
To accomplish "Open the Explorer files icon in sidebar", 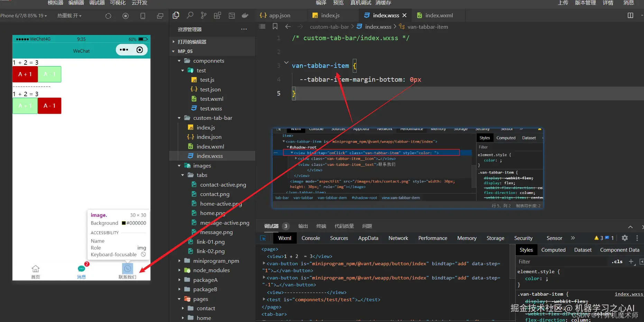I will [x=176, y=16].
